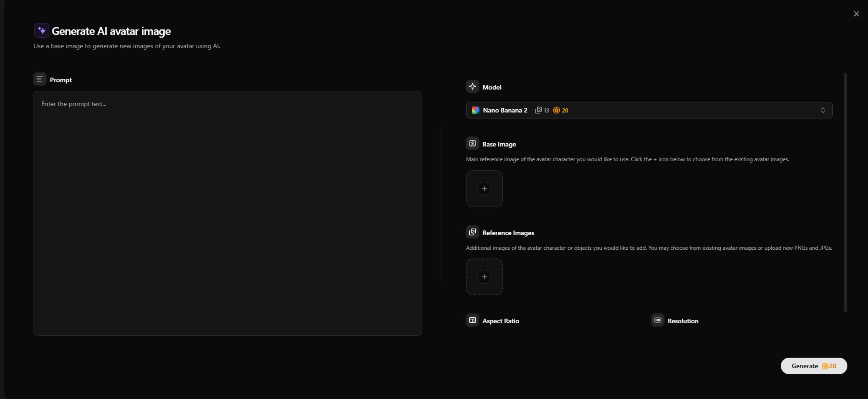Add a base image with the plus button
This screenshot has height=399, width=868.
(x=484, y=189)
